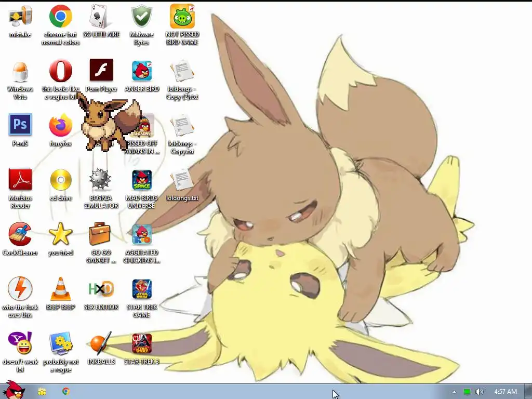Launch Chrome from the taskbar

(66, 391)
